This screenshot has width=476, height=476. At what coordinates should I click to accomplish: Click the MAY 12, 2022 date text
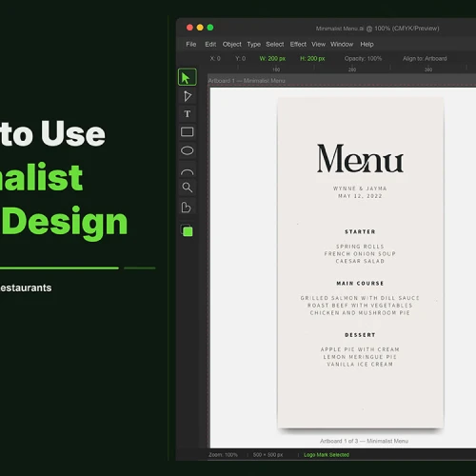click(x=360, y=196)
